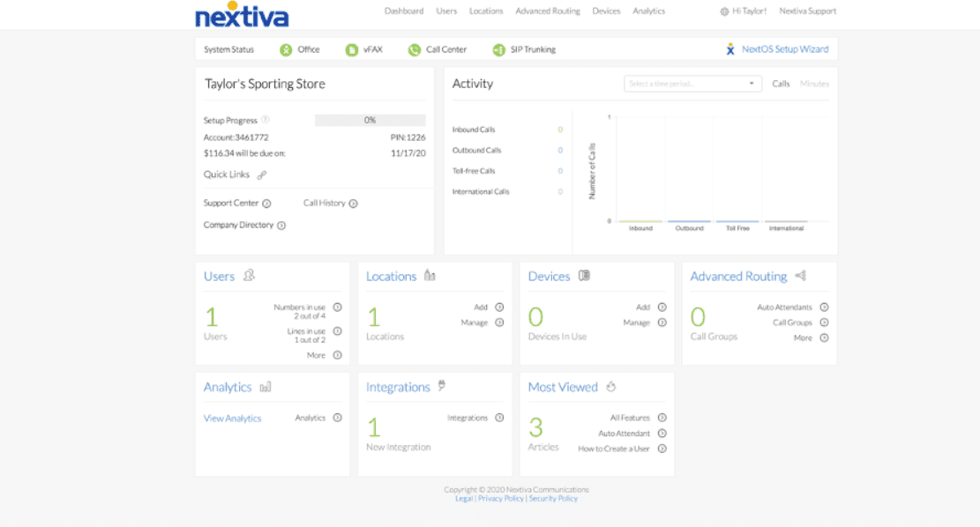Click the arrow icon next to Company Directory
Screen dimensions: 980x527
(281, 226)
